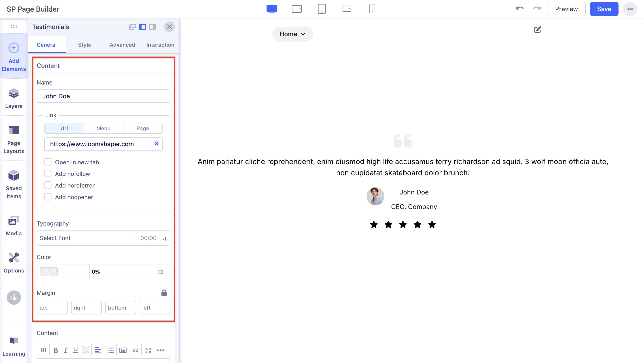Clear the URL with the X icon

click(x=157, y=144)
